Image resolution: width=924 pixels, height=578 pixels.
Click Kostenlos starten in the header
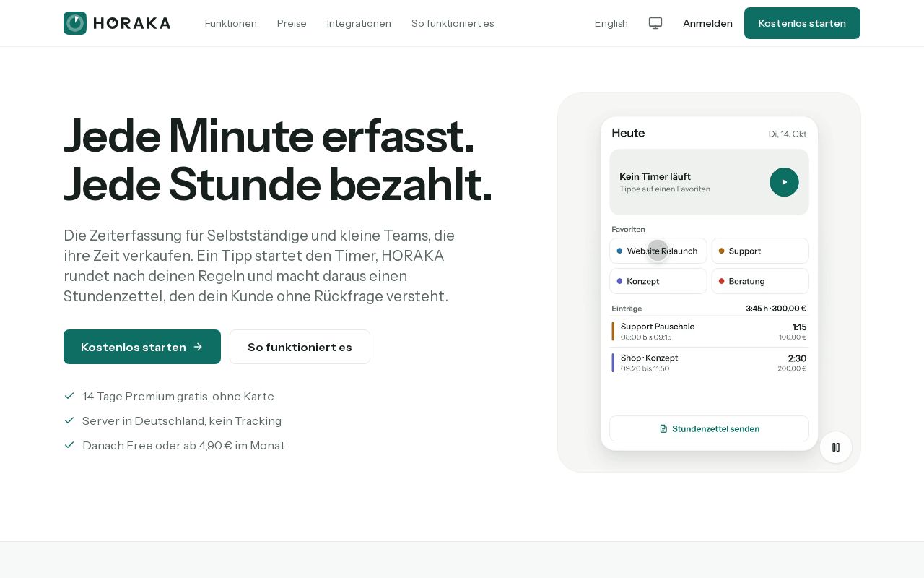[802, 23]
